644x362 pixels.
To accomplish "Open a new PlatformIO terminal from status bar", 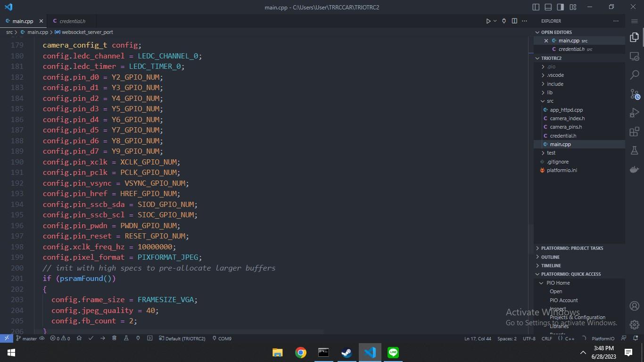I will [x=149, y=338].
